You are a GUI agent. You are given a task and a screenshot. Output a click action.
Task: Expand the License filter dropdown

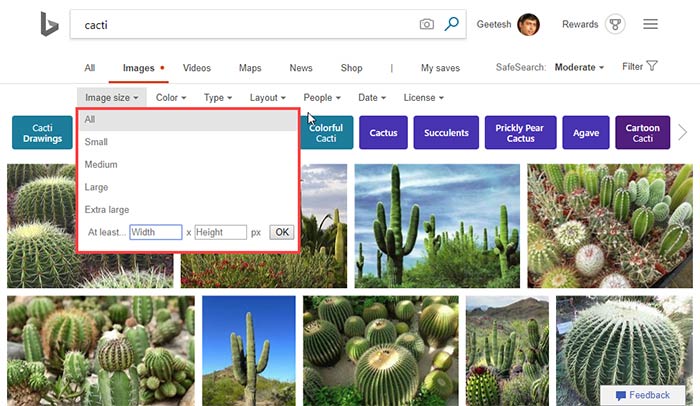tap(423, 98)
